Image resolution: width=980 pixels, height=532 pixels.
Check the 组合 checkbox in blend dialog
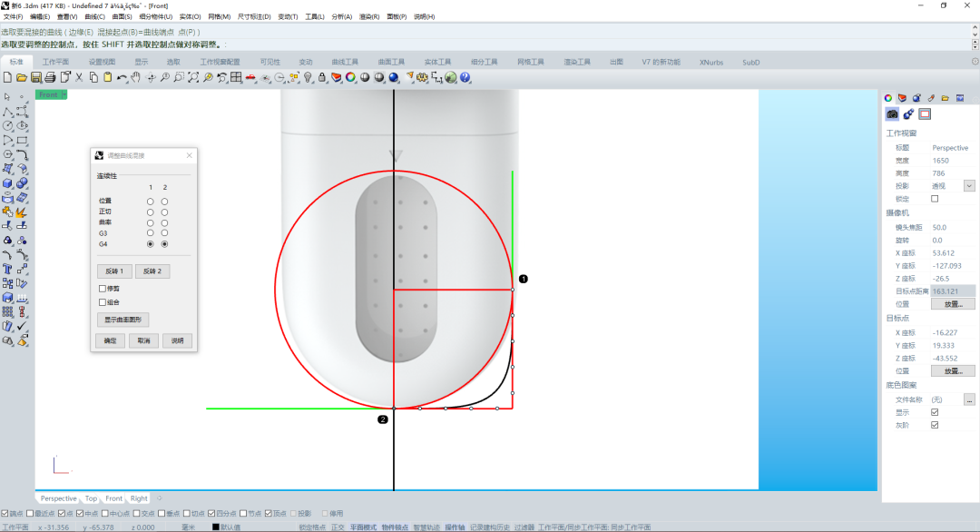coord(103,302)
